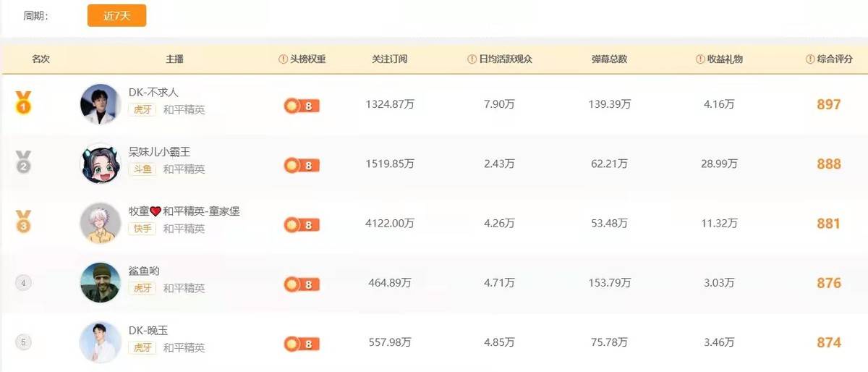Viewport: 868px width, 372px height.
Task: Click the weight badge for DK-不求人
Action: 302,106
